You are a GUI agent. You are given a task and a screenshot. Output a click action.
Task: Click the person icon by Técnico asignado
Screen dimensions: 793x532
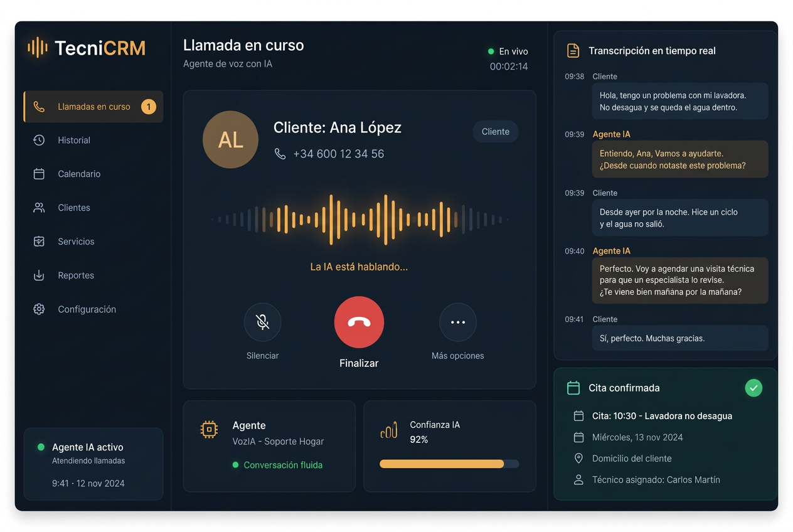click(x=578, y=480)
